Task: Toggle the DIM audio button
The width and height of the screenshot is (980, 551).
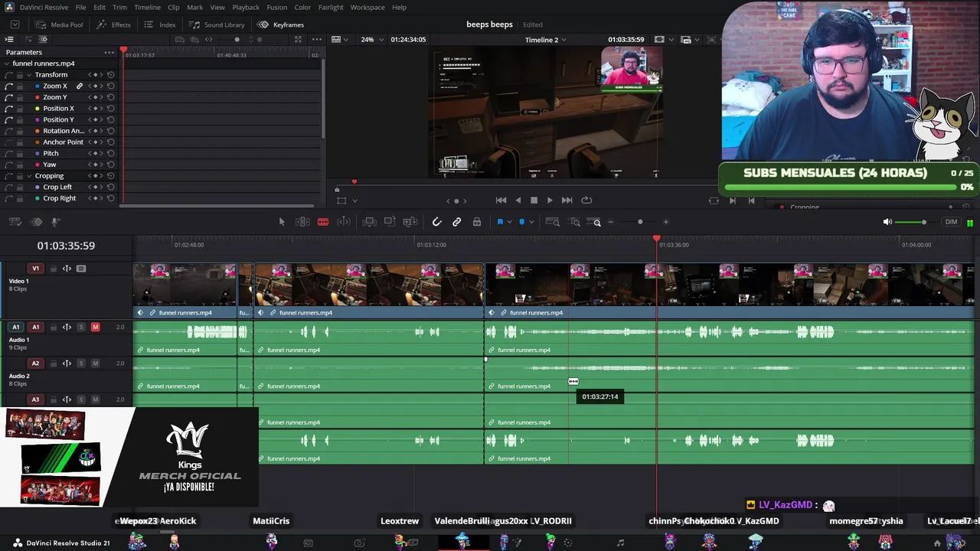Action: pos(951,222)
